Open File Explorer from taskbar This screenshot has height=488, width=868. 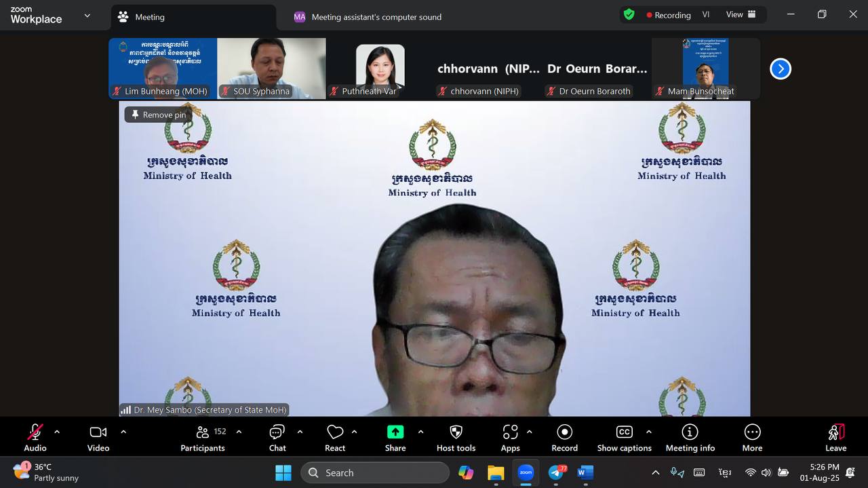[x=496, y=472]
